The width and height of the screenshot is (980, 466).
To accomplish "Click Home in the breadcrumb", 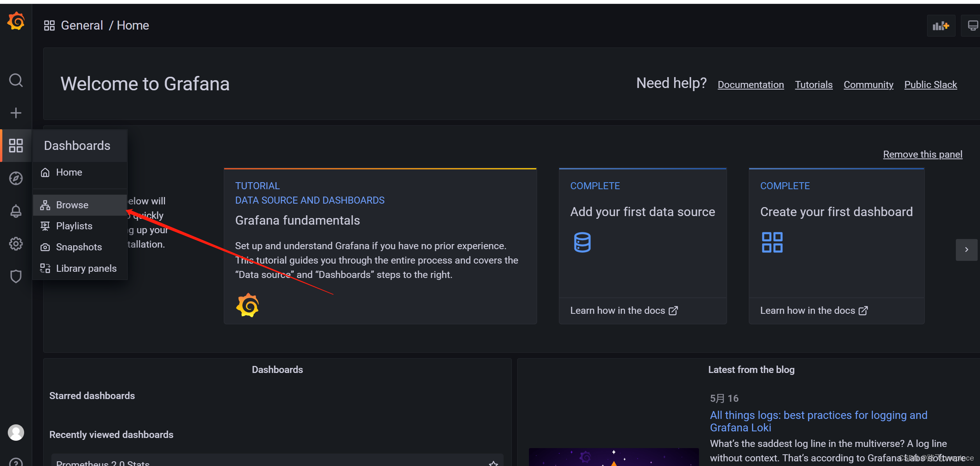I will coord(133,26).
